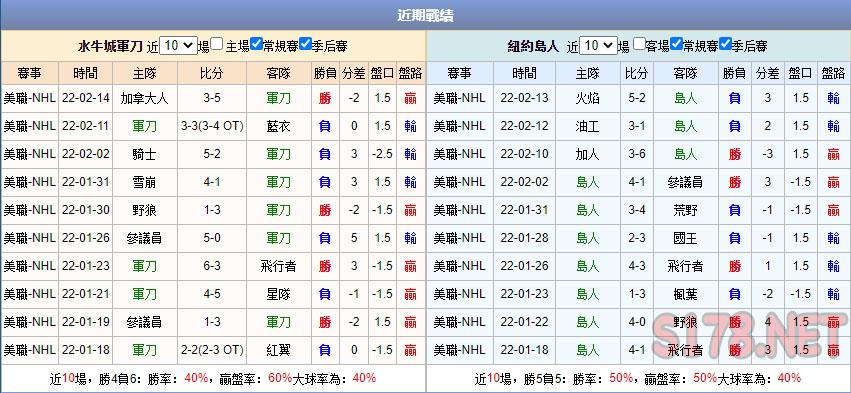Click 比分 column header in 水牛城軍刀 table
Screen dimensions: 851x393
(x=212, y=73)
